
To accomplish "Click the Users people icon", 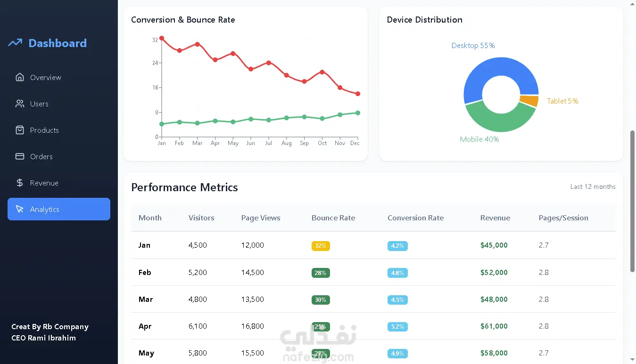I will click(x=20, y=104).
